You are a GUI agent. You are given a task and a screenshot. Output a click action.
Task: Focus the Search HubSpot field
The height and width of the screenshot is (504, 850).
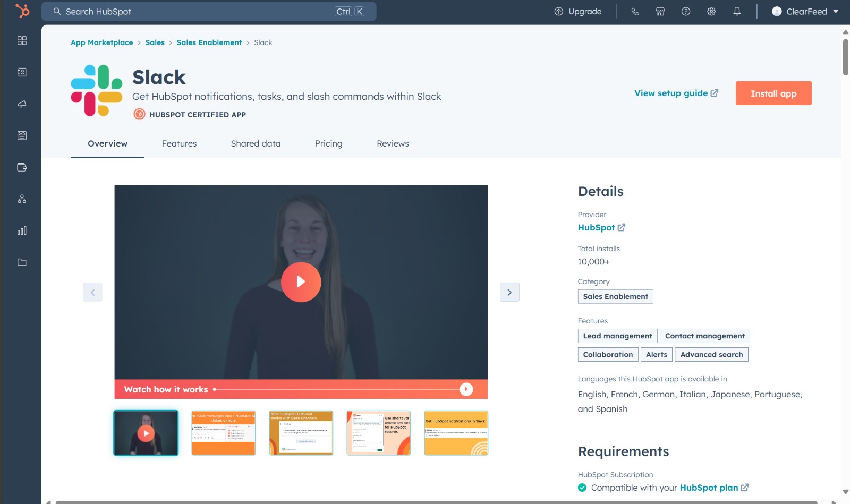(x=209, y=11)
